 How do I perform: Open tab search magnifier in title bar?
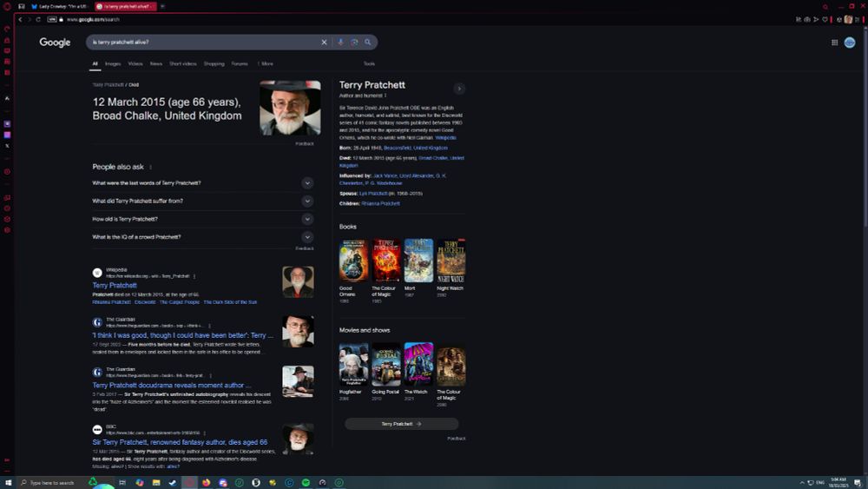825,7
